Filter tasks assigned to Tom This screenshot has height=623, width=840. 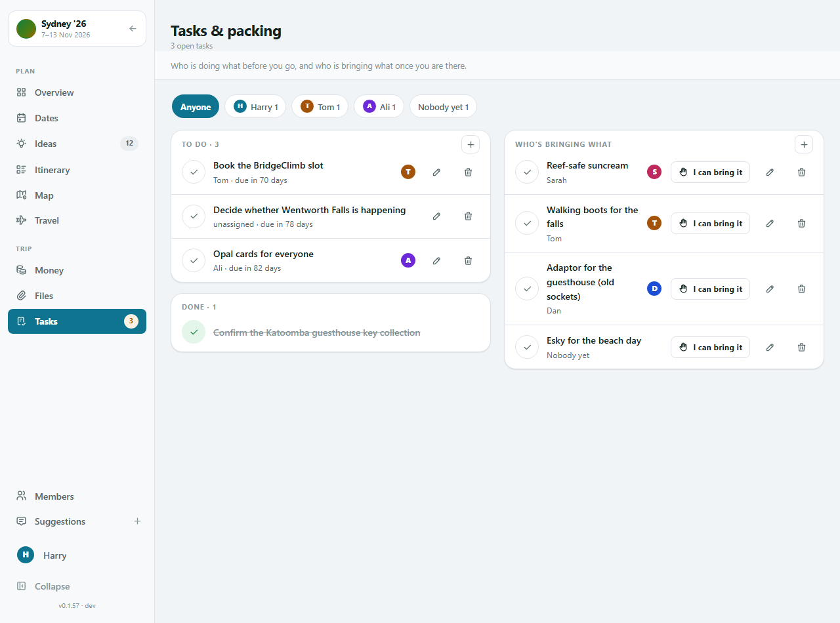(x=320, y=107)
